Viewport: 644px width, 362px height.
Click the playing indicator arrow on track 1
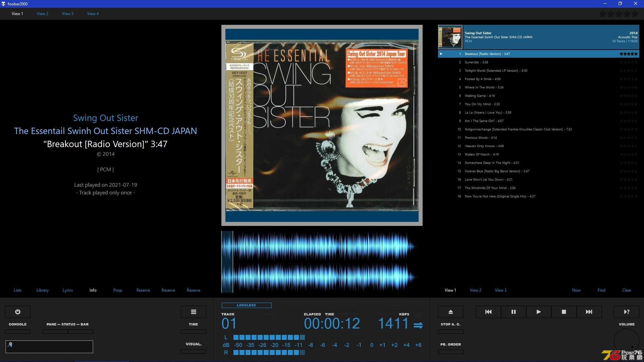coord(441,54)
